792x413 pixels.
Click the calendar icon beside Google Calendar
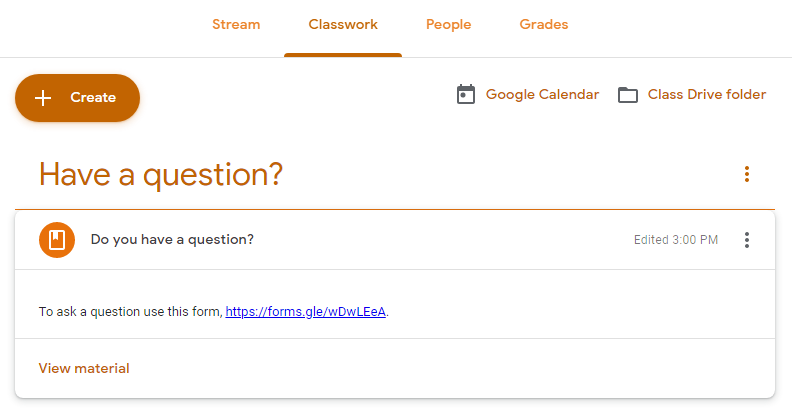(x=465, y=95)
